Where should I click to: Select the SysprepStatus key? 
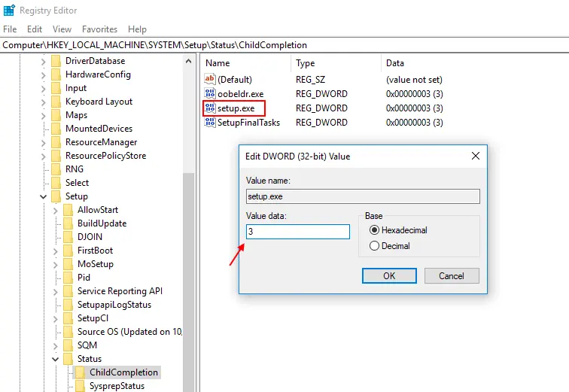coord(117,386)
